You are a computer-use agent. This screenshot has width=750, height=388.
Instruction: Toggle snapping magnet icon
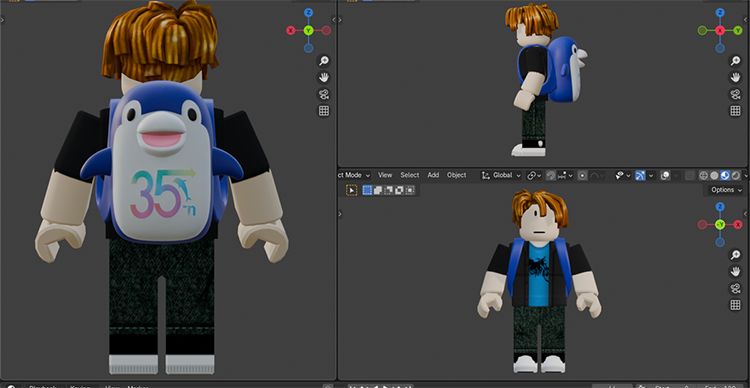click(x=551, y=176)
